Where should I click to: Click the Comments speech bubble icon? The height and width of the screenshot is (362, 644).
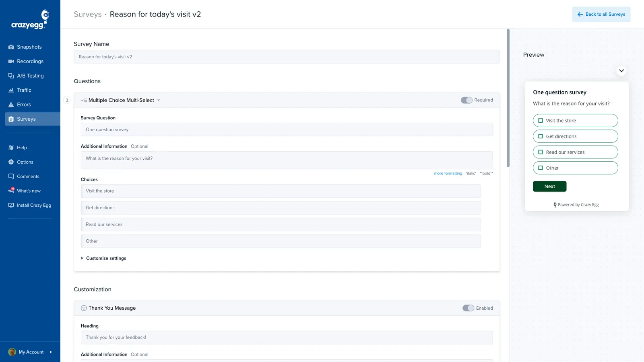[11, 177]
